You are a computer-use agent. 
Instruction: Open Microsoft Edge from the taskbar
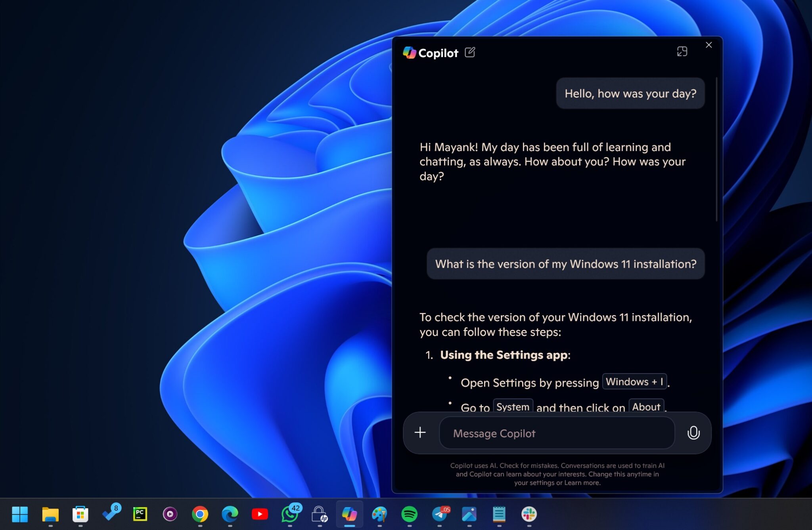point(230,514)
